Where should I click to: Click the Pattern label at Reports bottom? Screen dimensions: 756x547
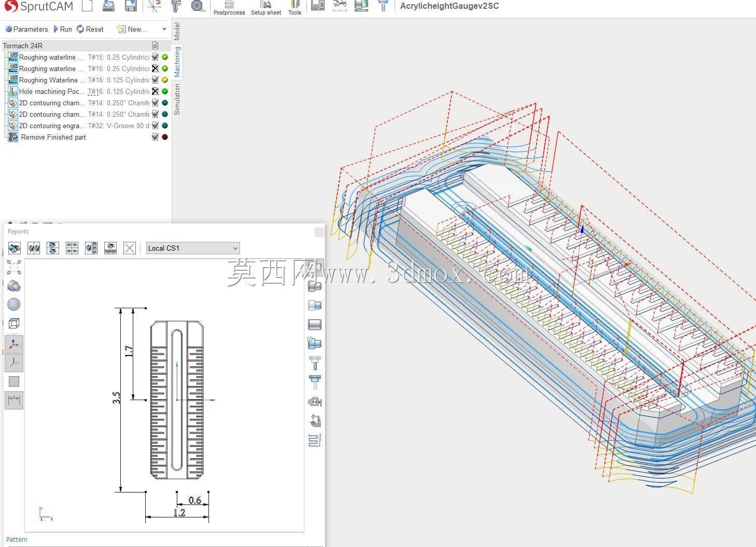pyautogui.click(x=17, y=540)
